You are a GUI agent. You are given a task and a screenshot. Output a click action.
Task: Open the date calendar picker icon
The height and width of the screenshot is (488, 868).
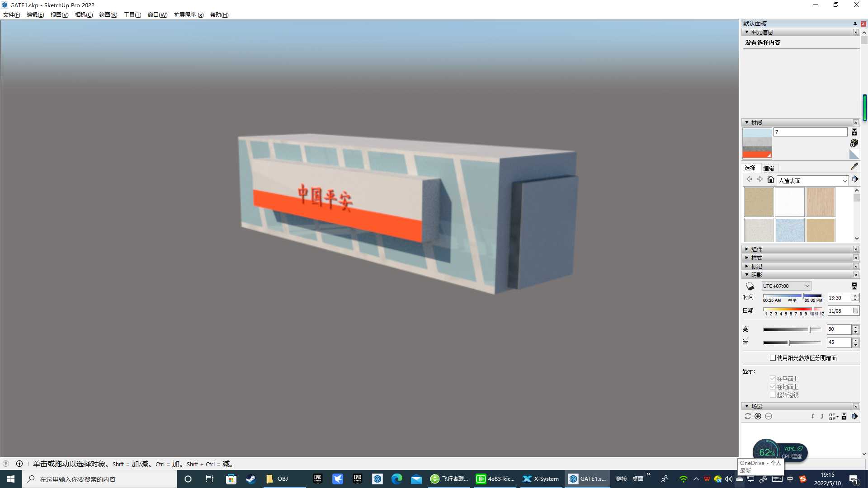coord(855,311)
